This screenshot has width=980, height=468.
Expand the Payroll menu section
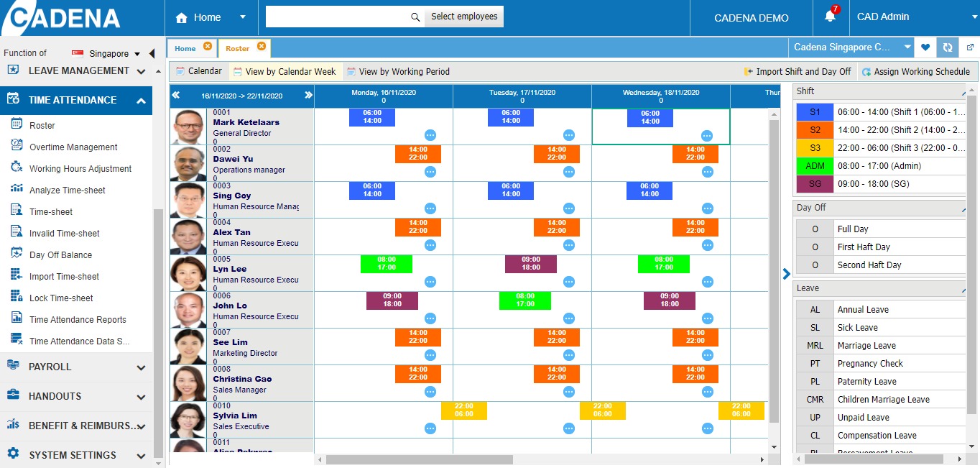(x=141, y=367)
